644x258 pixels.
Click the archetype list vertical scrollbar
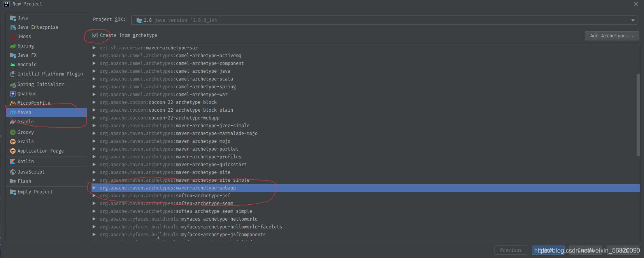pos(638,115)
